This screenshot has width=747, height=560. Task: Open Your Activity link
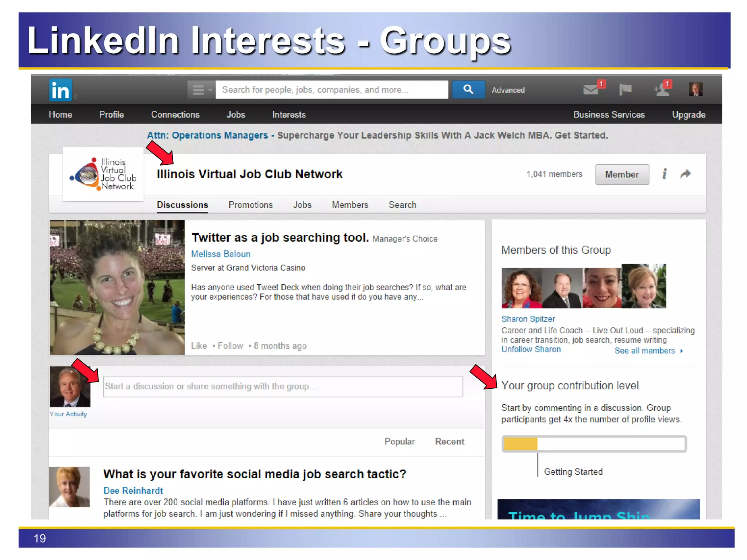coord(68,414)
